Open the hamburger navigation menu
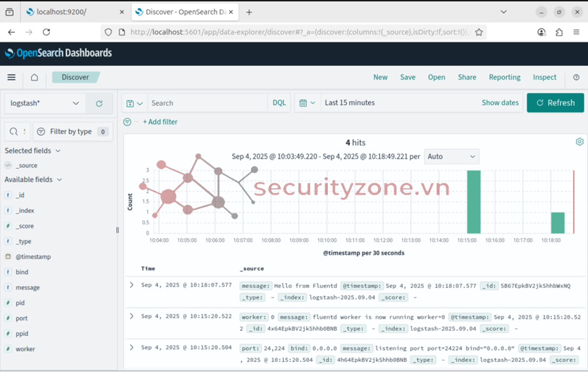Screen dimensions: 588x372 click(x=12, y=77)
